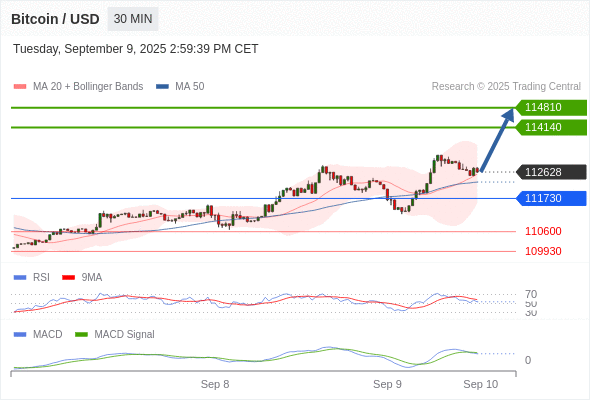The width and height of the screenshot is (590, 400).
Task: Click the Sep 8 date axis label
Action: pyautogui.click(x=215, y=384)
